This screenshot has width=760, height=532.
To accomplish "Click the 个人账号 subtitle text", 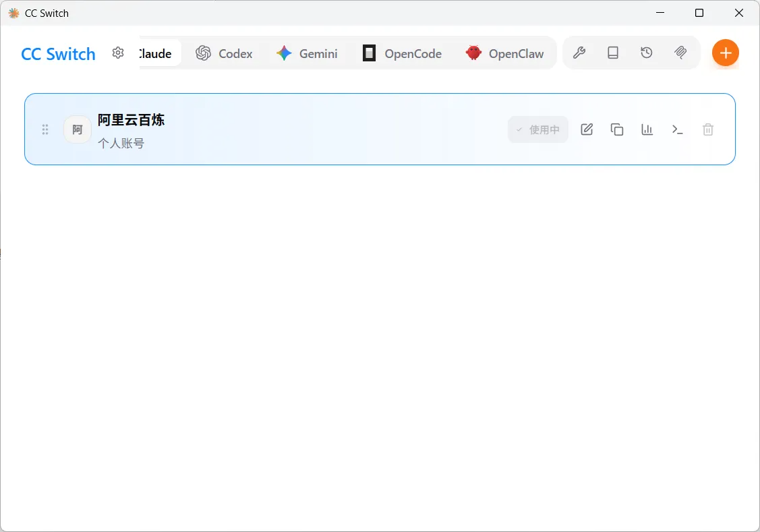I will [121, 144].
